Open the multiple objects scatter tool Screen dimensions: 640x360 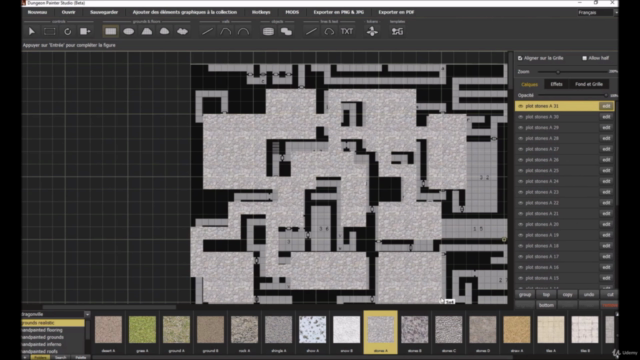286,31
